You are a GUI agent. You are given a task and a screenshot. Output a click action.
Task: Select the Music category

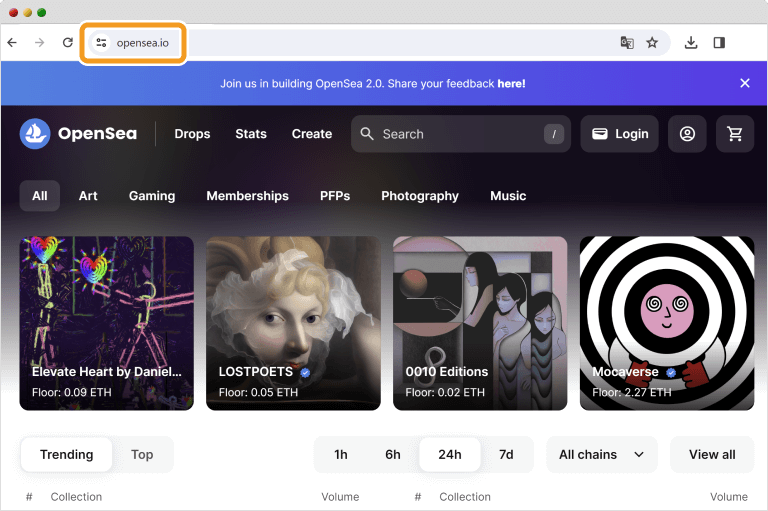pyautogui.click(x=508, y=196)
